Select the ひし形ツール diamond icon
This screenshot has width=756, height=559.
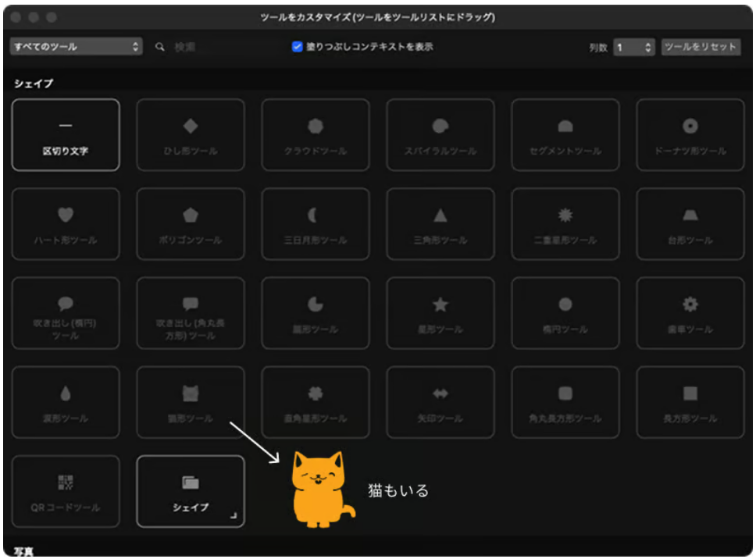tap(191, 126)
